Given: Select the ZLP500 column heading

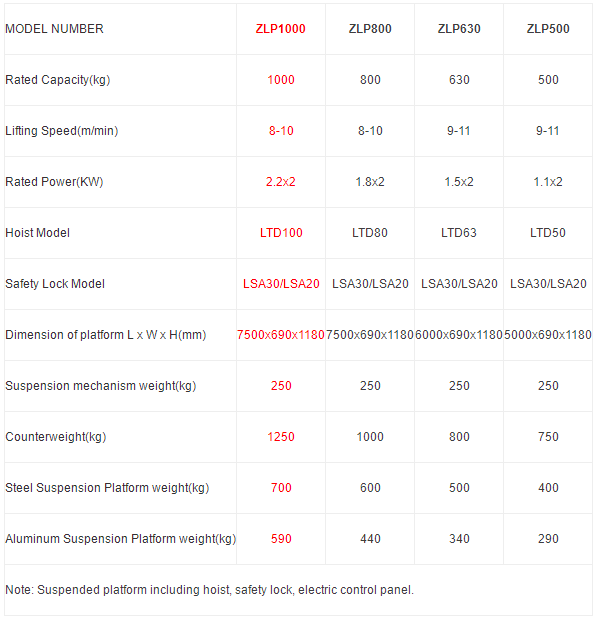Looking at the screenshot, I should (x=548, y=29).
